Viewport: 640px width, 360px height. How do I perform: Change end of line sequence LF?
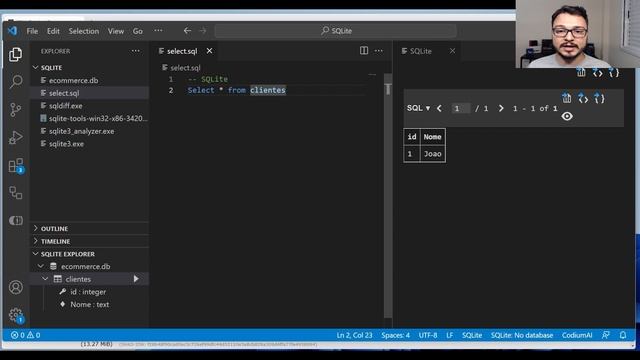tap(449, 335)
